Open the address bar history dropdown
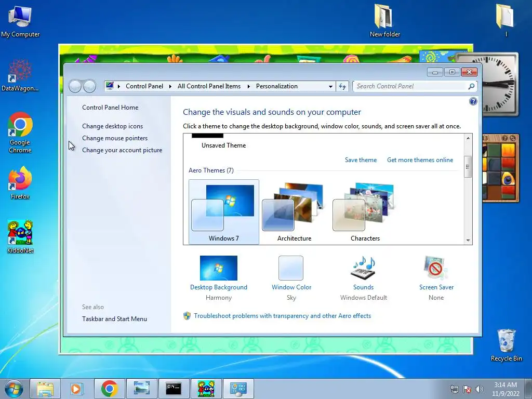 [x=330, y=86]
